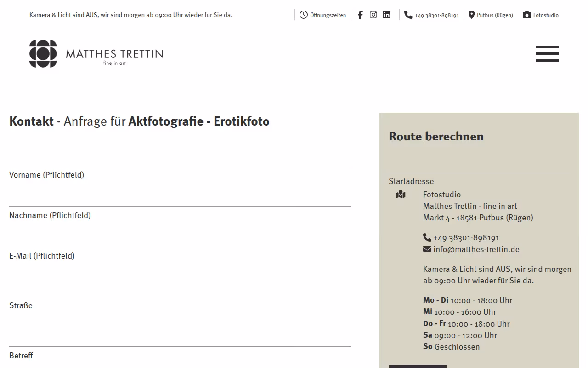Call the top bar number +49 38301-898191

(x=436, y=15)
